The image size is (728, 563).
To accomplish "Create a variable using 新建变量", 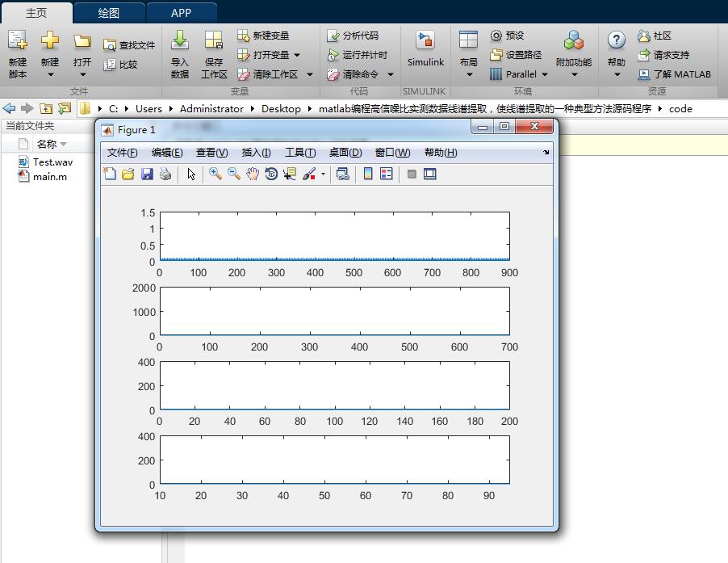I will click(263, 36).
